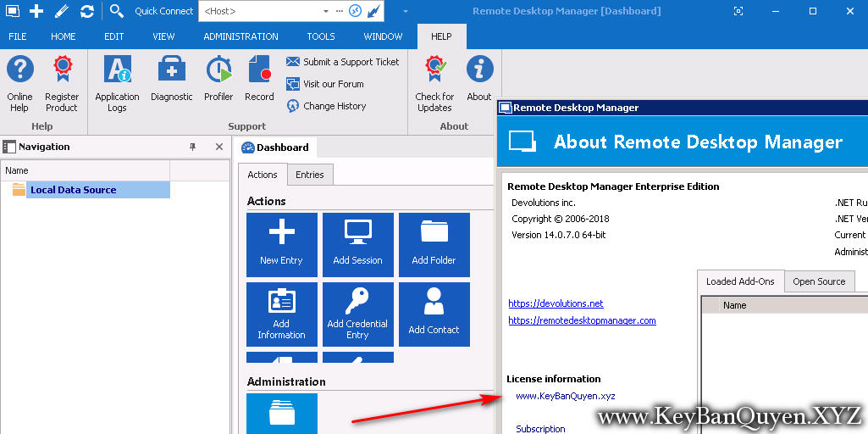
Task: Click the New Entry plus icon in title bar
Action: [x=36, y=11]
